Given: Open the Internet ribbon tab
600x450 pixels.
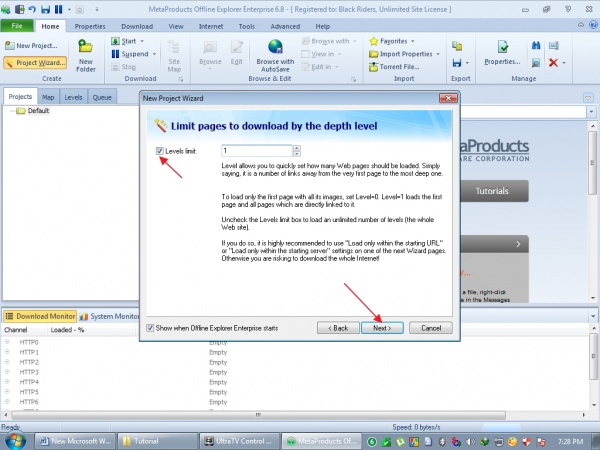Looking at the screenshot, I should click(211, 26).
